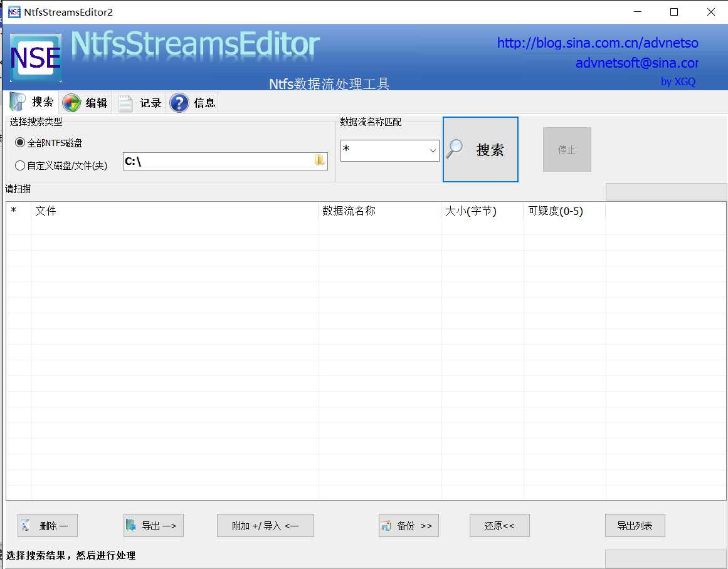Screen dimensions: 728x569
Task: Click the 请扫描 status label
Action: click(18, 189)
